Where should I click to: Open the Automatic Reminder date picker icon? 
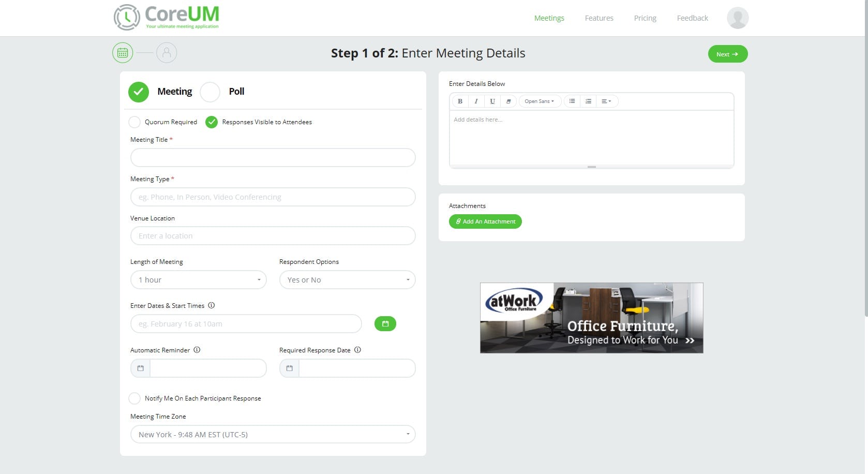point(140,368)
